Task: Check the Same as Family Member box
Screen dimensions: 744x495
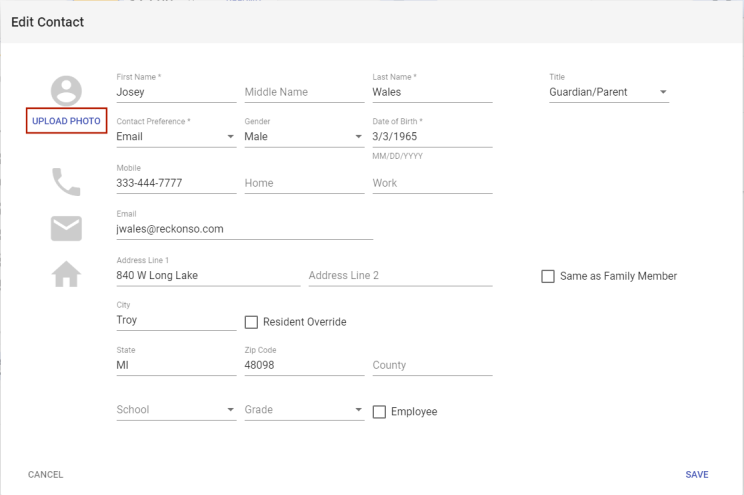Action: (548, 276)
